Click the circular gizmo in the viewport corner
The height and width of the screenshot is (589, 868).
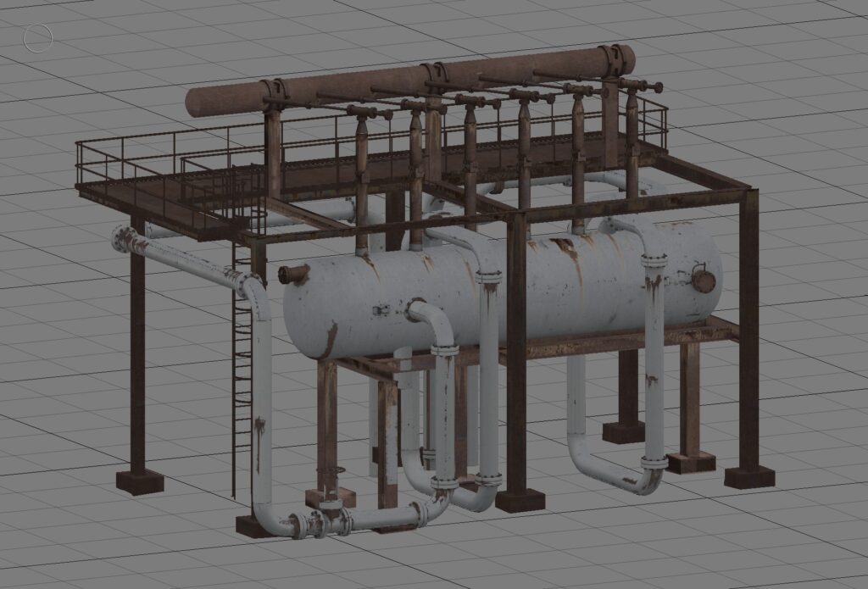tap(38, 39)
